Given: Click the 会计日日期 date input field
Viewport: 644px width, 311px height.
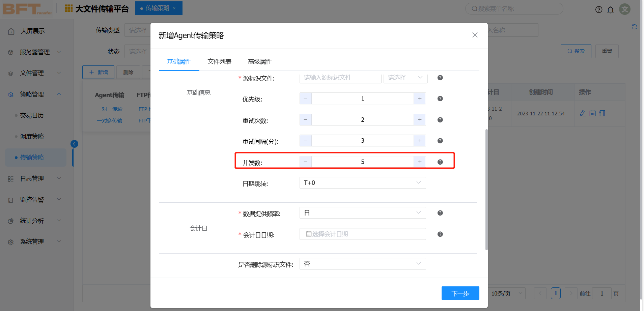Looking at the screenshot, I should [x=362, y=234].
